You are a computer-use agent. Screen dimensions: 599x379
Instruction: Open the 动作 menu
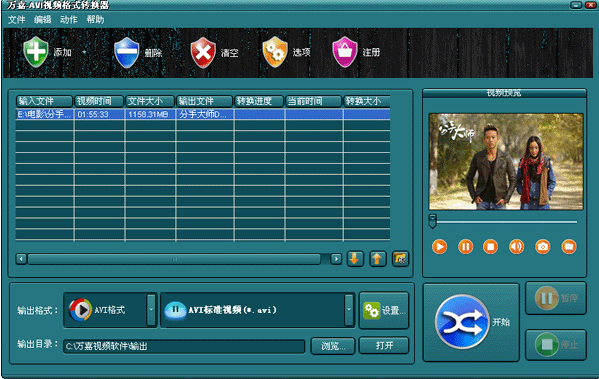coord(69,19)
